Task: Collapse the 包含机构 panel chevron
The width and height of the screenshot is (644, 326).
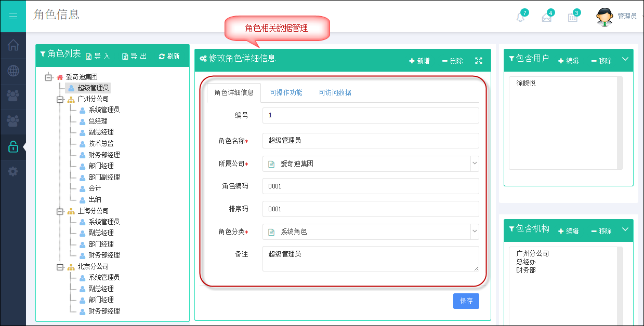Action: 625,229
